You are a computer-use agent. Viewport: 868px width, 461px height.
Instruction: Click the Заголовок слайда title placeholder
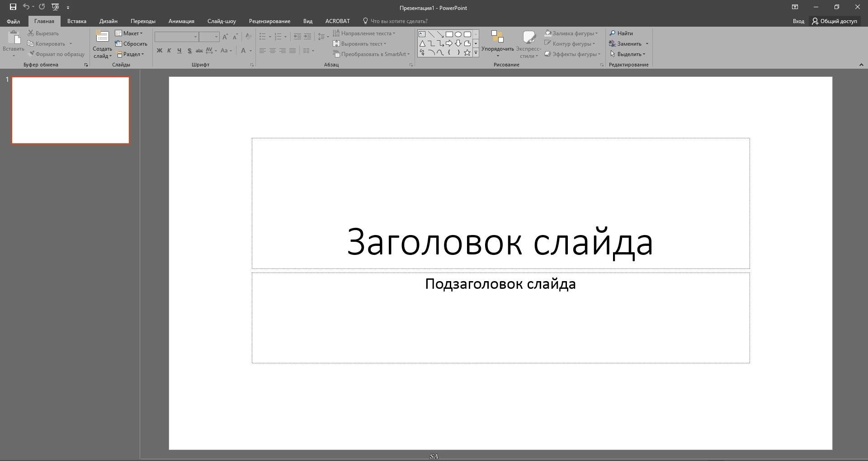pyautogui.click(x=500, y=203)
